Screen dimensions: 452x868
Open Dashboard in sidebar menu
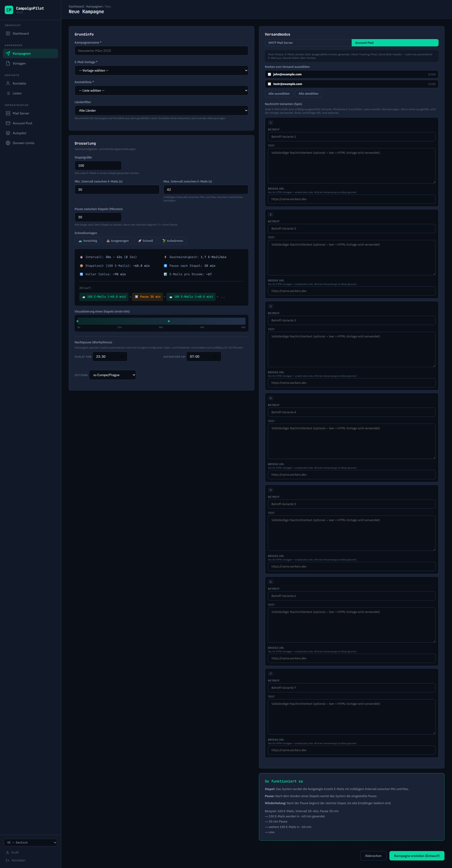click(30, 33)
